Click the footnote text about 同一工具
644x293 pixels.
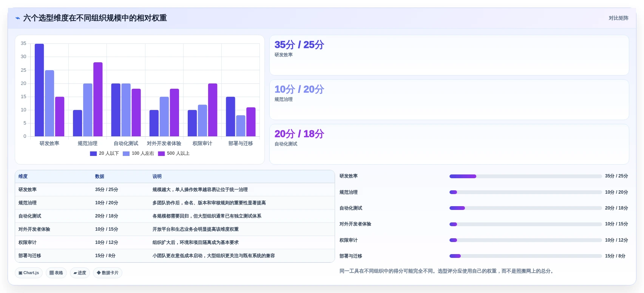448,271
